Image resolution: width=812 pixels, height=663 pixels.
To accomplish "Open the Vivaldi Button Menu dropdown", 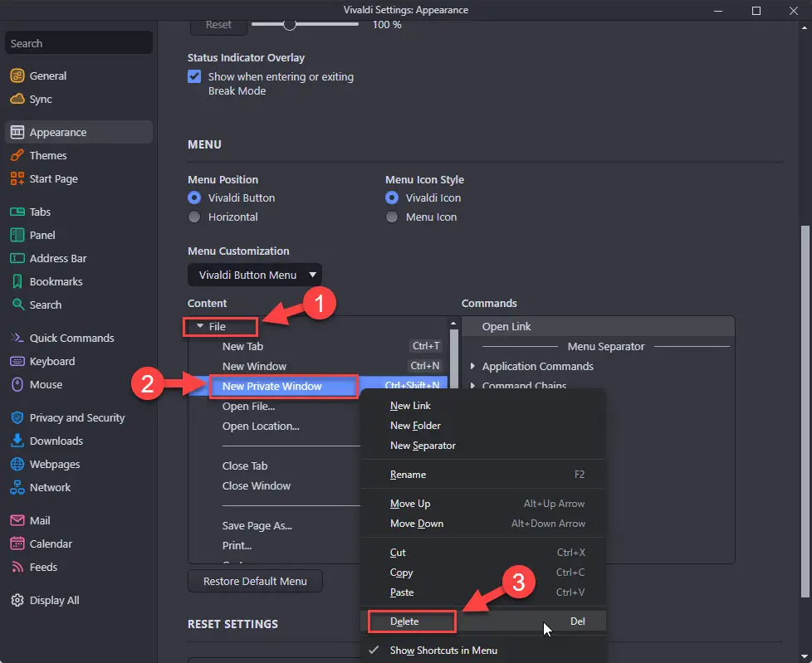I will click(255, 275).
